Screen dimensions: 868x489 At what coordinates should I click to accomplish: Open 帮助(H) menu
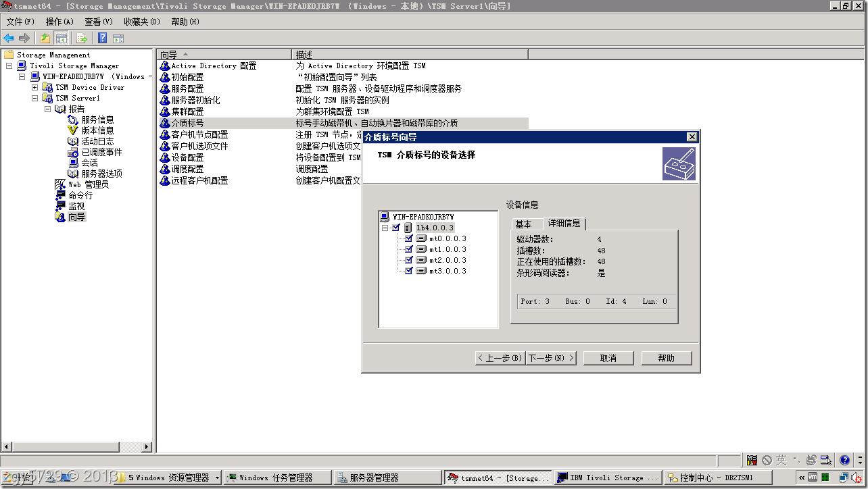[x=185, y=22]
